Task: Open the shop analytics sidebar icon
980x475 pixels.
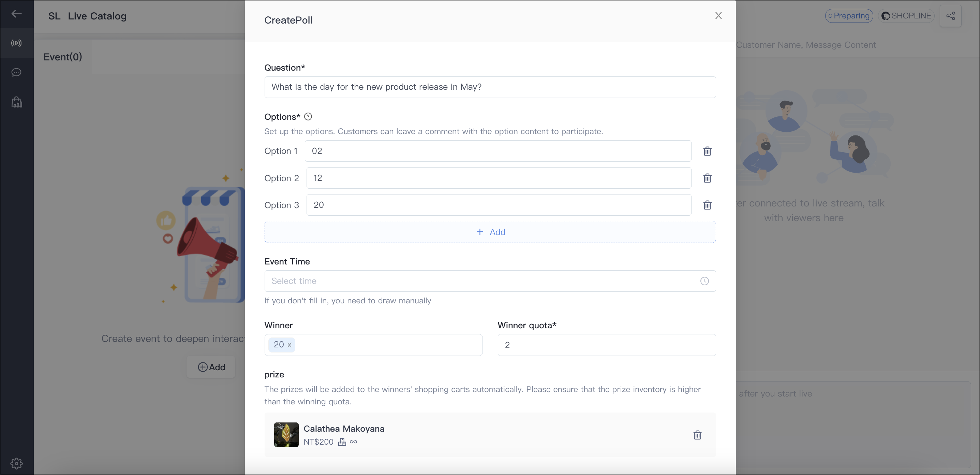Action: [16, 102]
